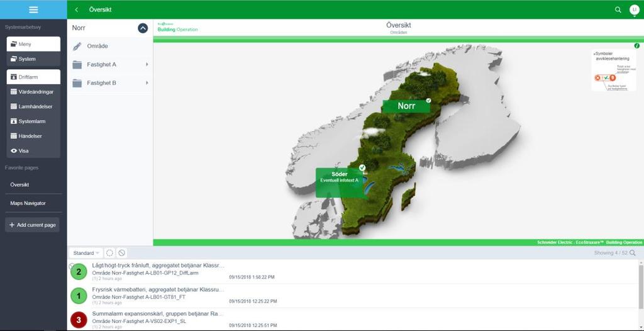The image size is (644, 331).
Task: Open Händelser in the sidebar
Action: (x=33, y=136)
